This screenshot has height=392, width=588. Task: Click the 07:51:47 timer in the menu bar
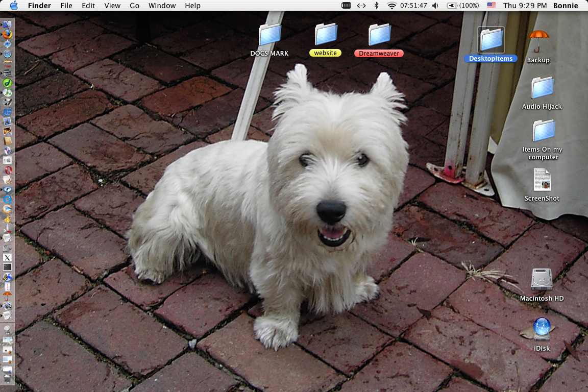[x=413, y=5]
